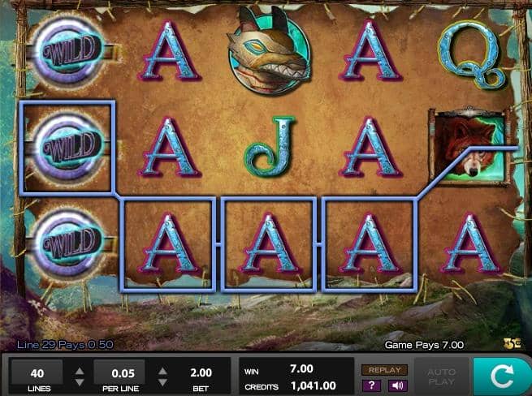Click the Game Pays 7.00 text
Image resolution: width=532 pixels, height=396 pixels.
[424, 345]
